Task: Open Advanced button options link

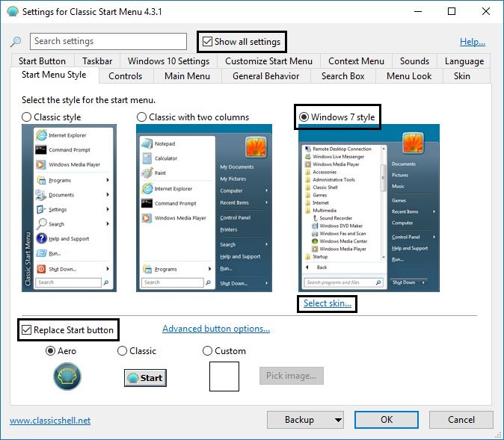Action: point(216,329)
